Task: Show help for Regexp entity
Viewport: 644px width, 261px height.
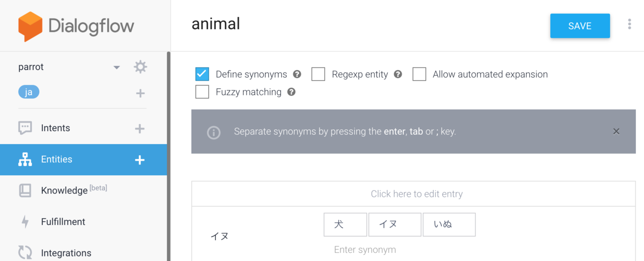Action: [x=398, y=74]
